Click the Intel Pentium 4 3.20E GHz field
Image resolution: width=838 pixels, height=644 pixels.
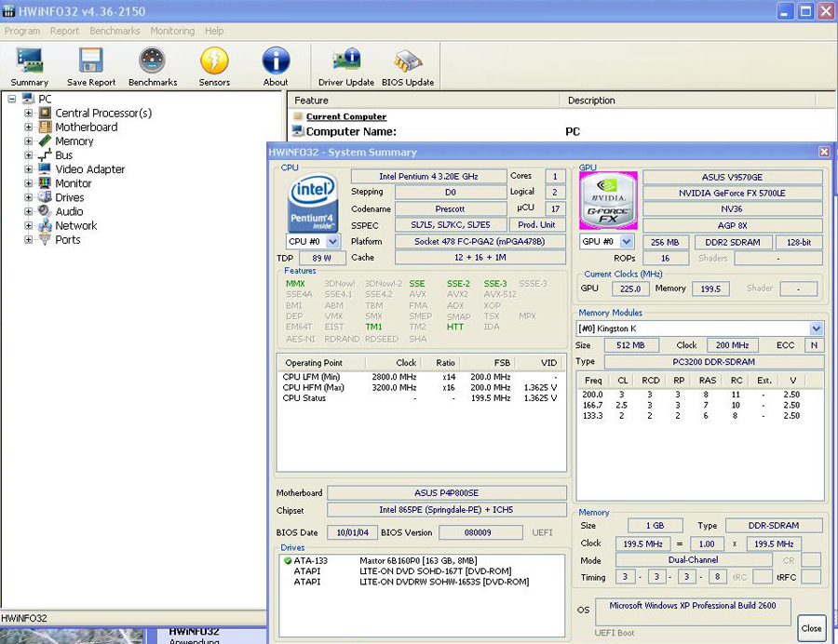point(428,176)
